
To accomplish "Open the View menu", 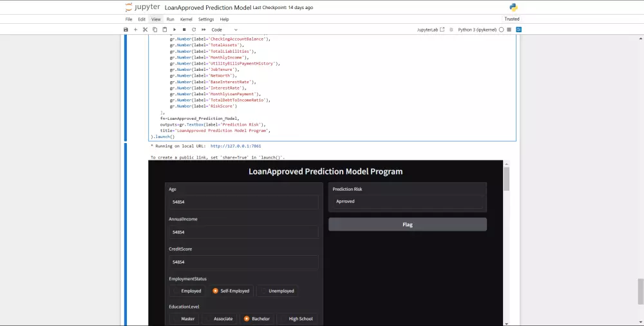I will (156, 19).
